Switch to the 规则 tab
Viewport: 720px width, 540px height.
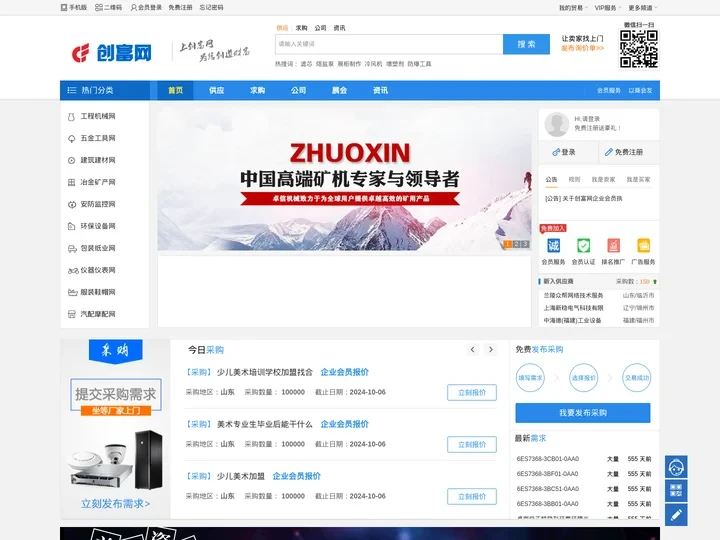pyautogui.click(x=574, y=180)
